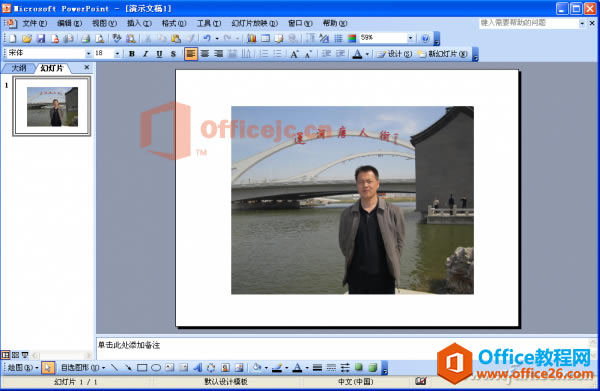600x391 pixels.
Task: Toggle Italic formatting
Action: pos(145,54)
